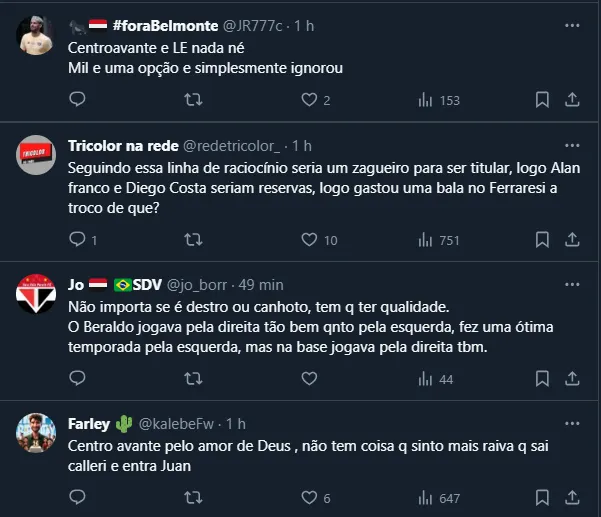601x517 pixels.
Task: Bookmark the #foraBelmonte tweet
Action: pyautogui.click(x=541, y=100)
